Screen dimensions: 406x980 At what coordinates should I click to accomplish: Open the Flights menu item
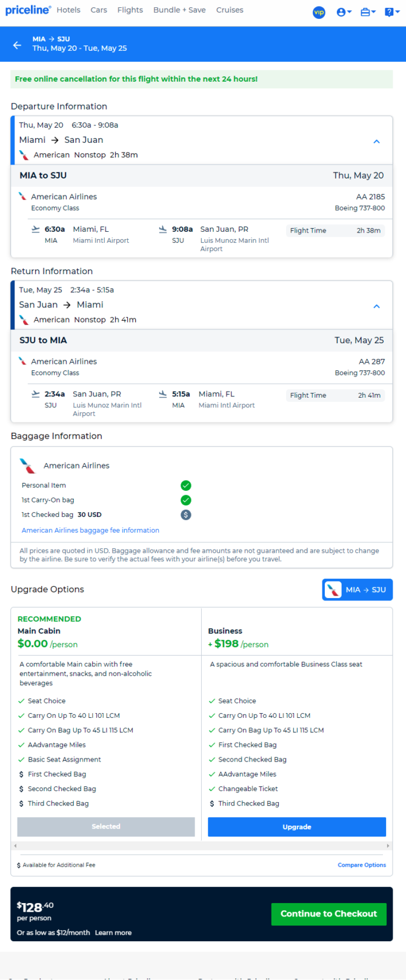130,10
